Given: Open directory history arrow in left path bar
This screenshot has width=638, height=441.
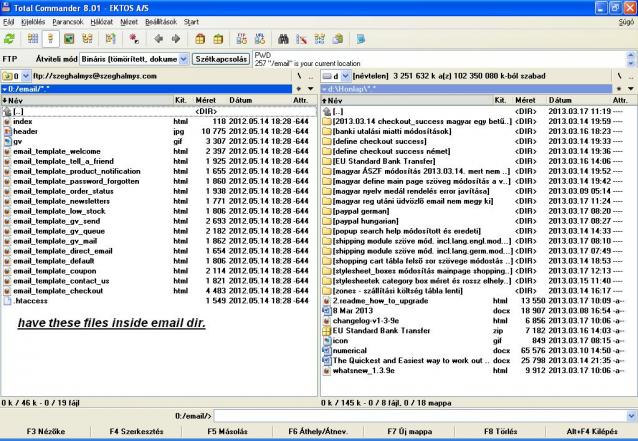Looking at the screenshot, I should [x=311, y=89].
